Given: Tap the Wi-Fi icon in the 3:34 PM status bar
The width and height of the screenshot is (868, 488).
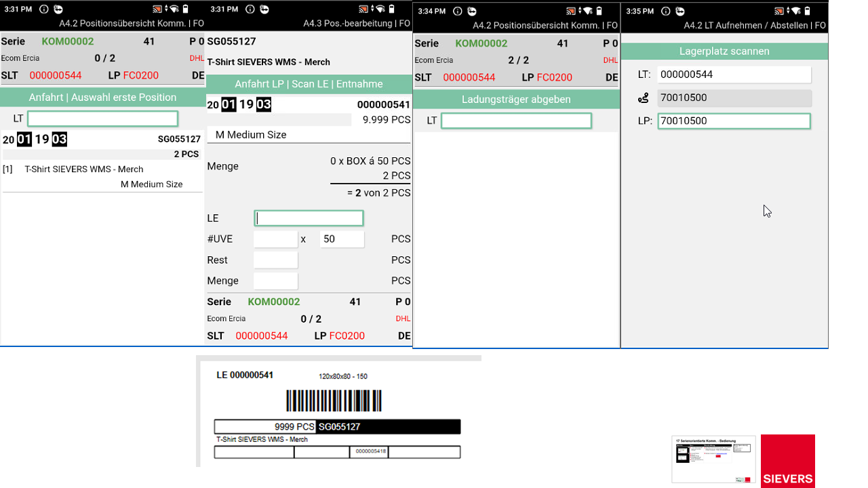Looking at the screenshot, I should tap(589, 11).
